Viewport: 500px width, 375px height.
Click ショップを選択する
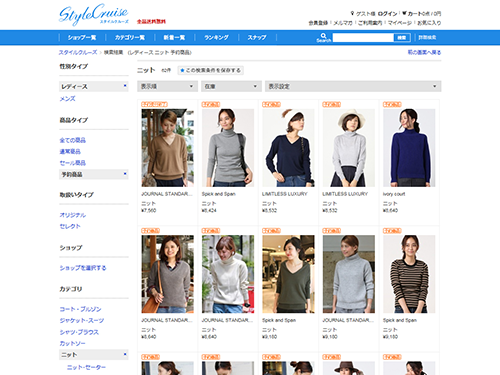pos(83,268)
